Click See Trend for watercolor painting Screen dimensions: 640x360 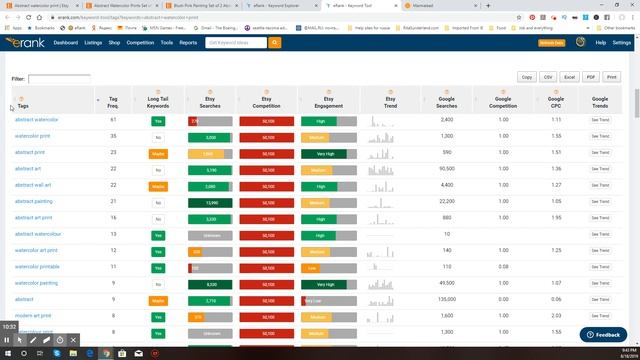coord(600,283)
